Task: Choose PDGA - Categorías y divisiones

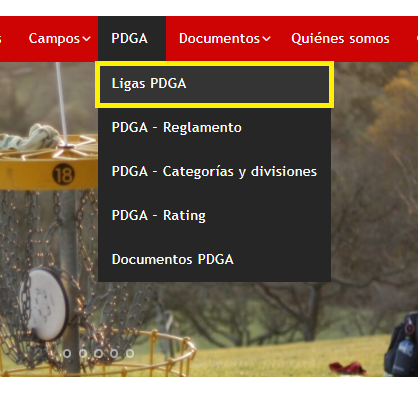Action: (214, 171)
